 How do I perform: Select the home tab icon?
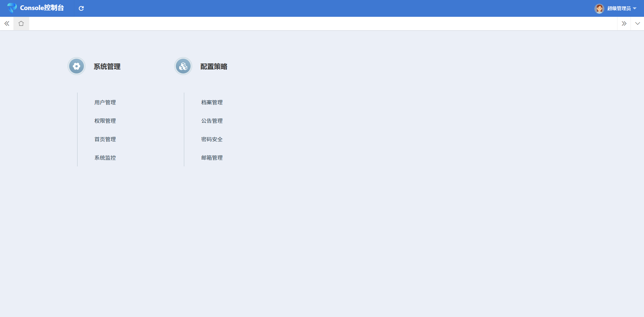point(21,23)
